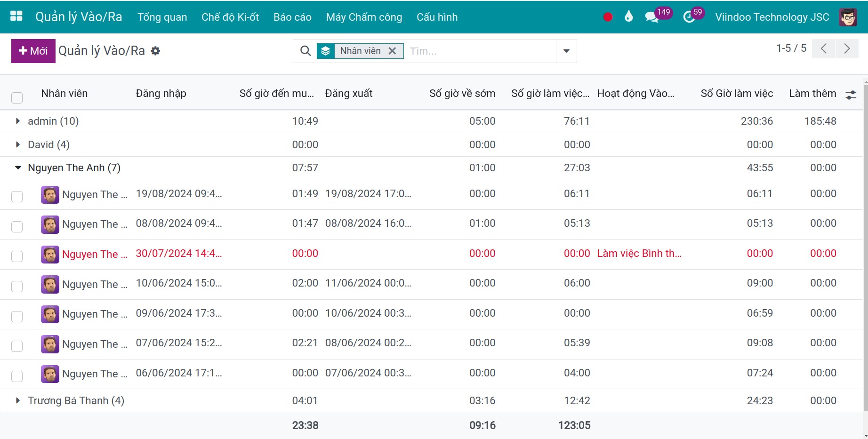Click the red recording dot icon

point(608,17)
